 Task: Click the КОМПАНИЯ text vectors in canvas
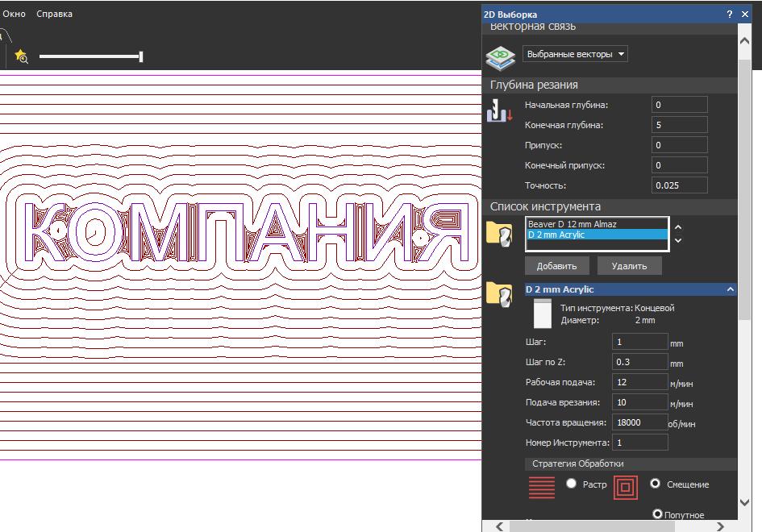247,232
